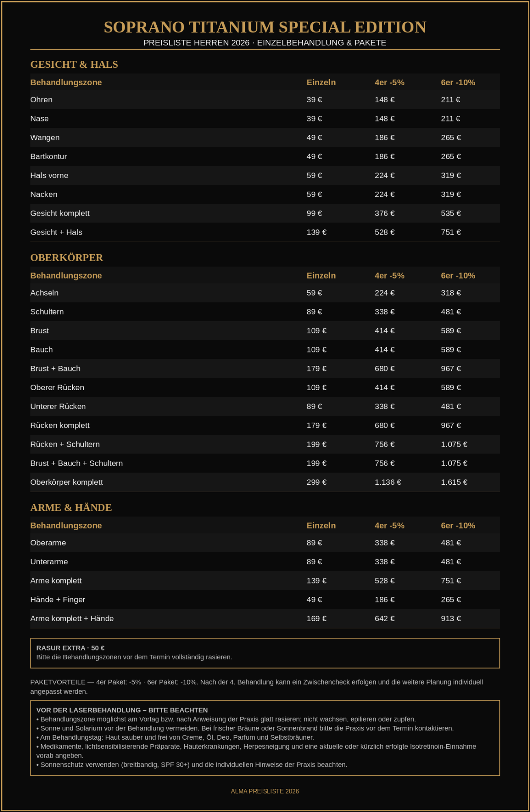Click Gesicht + Hals 139 € price
The height and width of the screenshot is (812, 530).
coord(316,233)
